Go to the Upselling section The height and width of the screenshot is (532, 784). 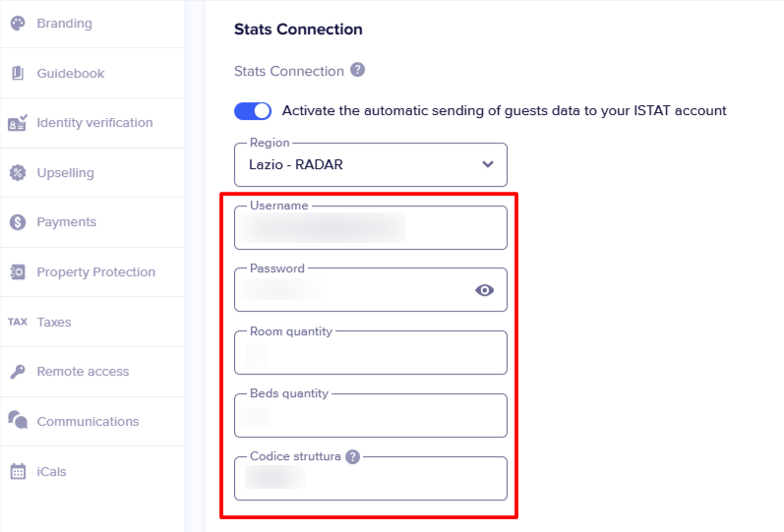(65, 173)
